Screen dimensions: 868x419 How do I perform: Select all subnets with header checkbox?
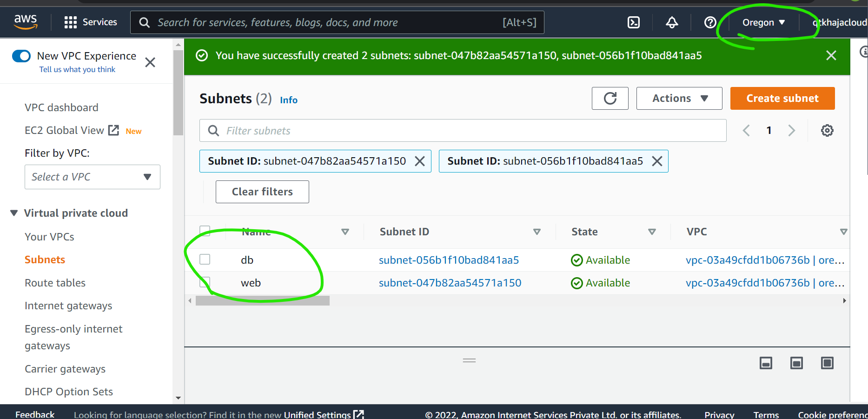tap(205, 231)
